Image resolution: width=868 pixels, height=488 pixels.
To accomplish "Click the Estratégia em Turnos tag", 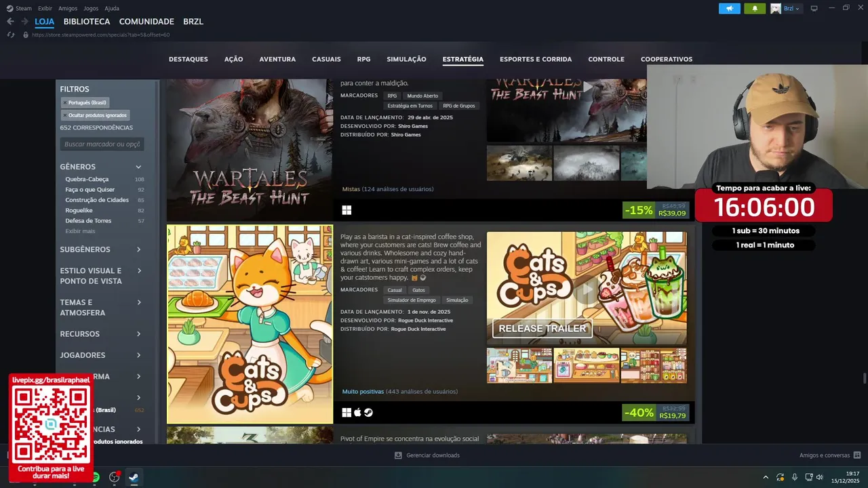I will [x=410, y=106].
